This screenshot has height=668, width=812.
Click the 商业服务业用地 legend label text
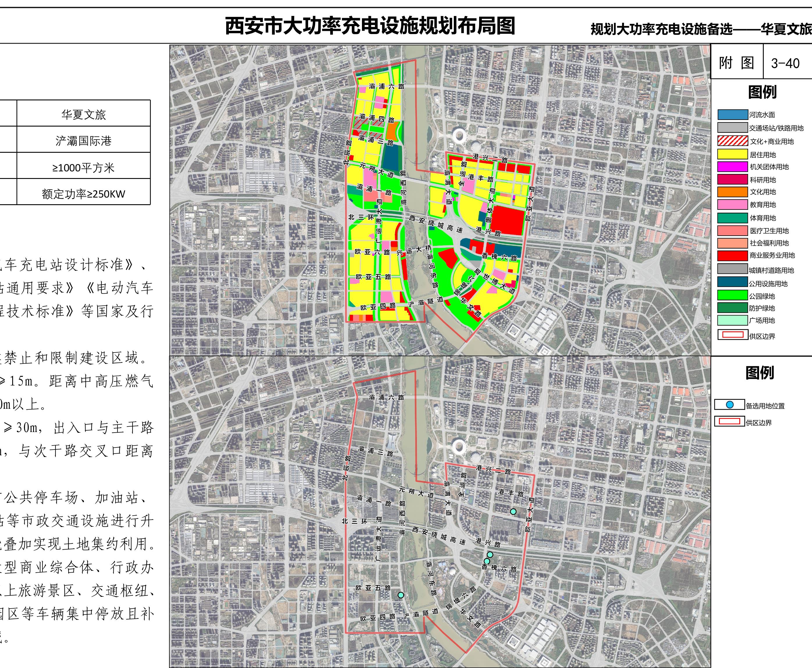click(x=772, y=255)
